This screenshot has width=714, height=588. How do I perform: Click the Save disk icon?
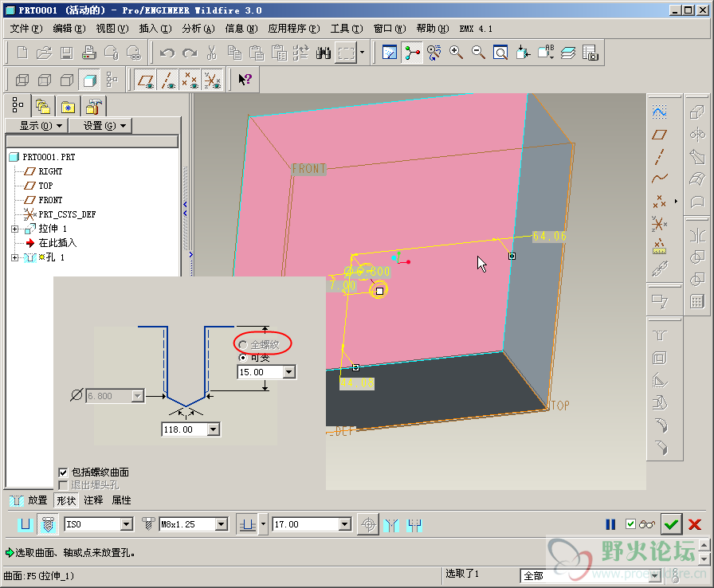click(66, 53)
